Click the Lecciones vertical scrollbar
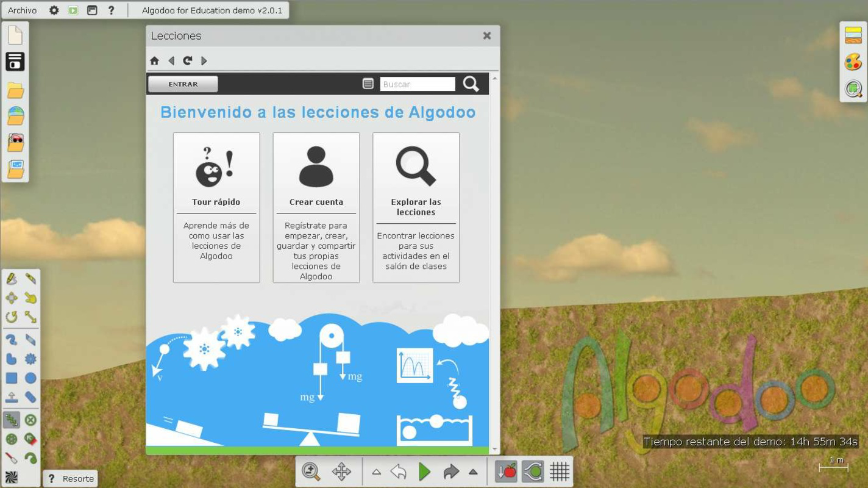Image resolution: width=868 pixels, height=488 pixels. [494, 264]
